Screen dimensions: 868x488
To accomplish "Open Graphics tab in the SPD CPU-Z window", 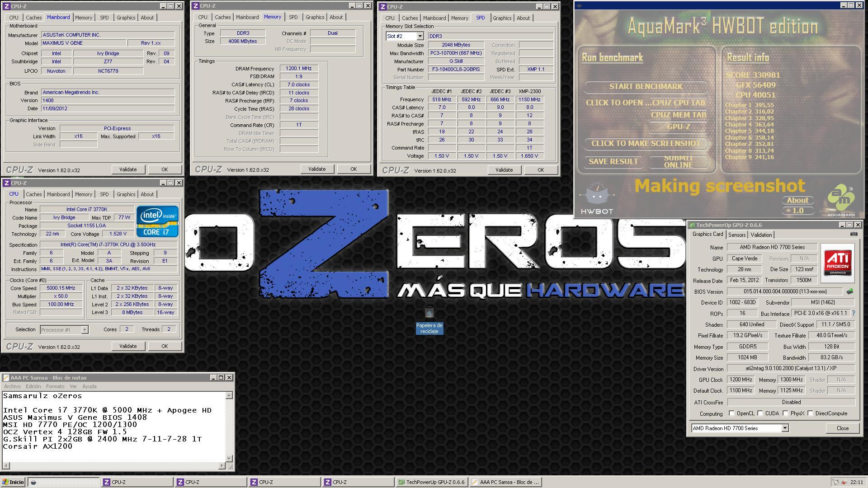I will [x=502, y=18].
